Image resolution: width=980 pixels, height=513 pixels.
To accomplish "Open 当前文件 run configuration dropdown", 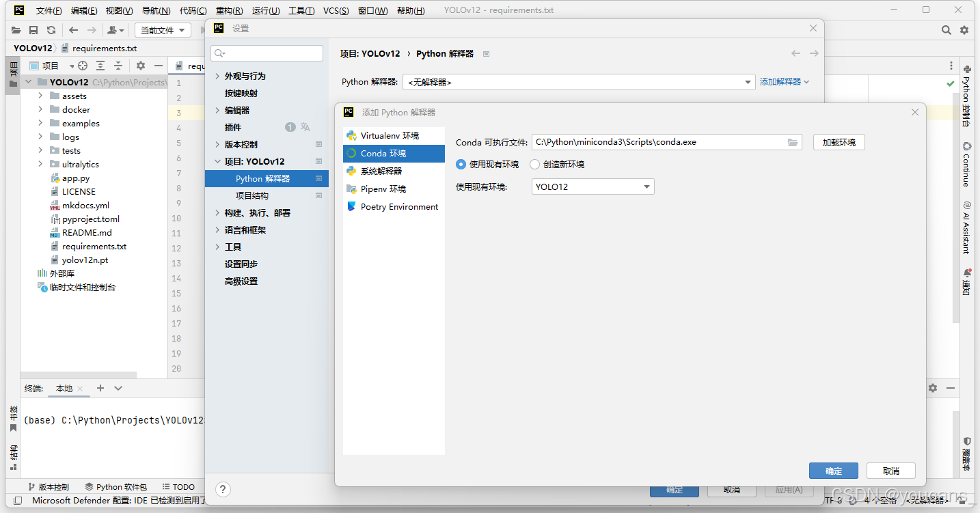I will pyautogui.click(x=163, y=30).
